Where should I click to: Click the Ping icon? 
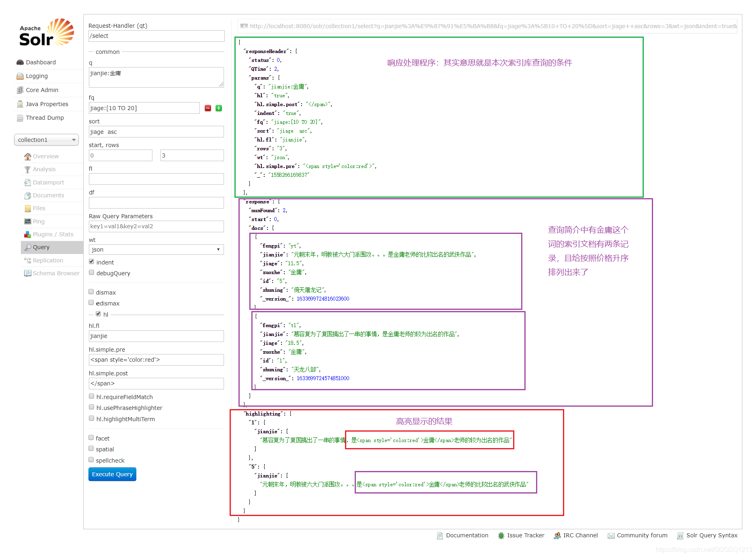[x=27, y=221]
